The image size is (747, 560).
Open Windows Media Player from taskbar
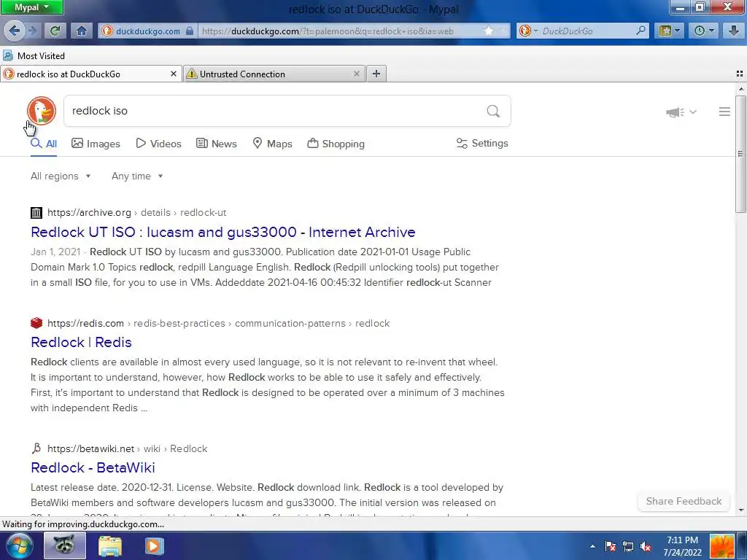tap(154, 545)
